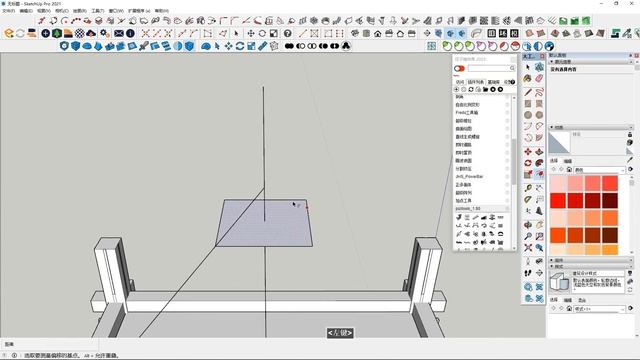Click the info icon in the status bar

(14, 356)
